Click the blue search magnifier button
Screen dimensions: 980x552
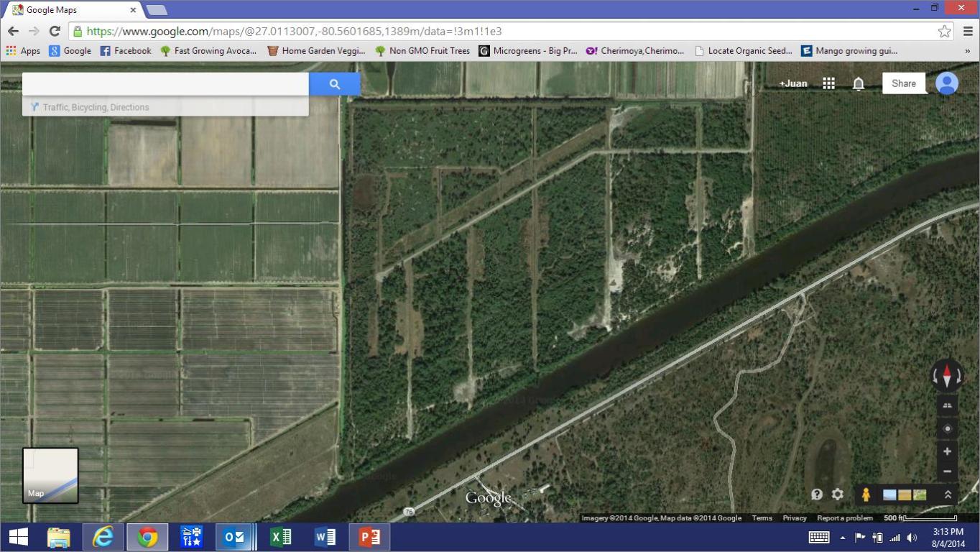[x=334, y=84]
